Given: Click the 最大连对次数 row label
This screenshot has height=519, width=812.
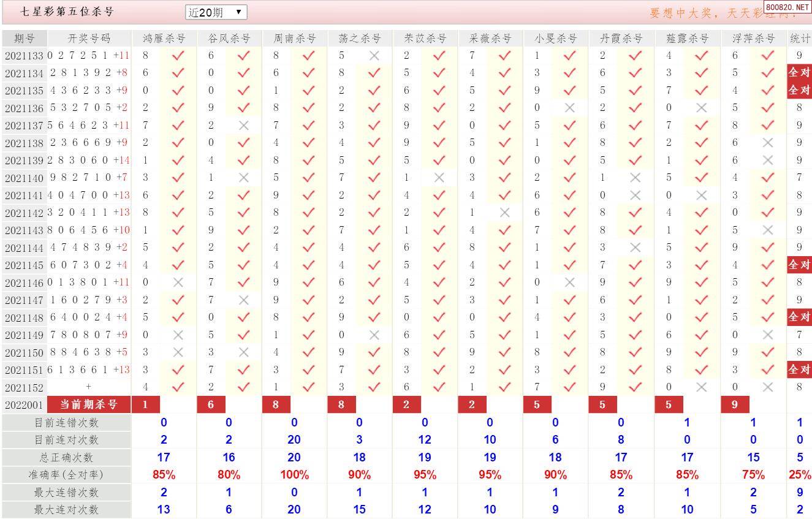Looking at the screenshot, I should [x=66, y=509].
